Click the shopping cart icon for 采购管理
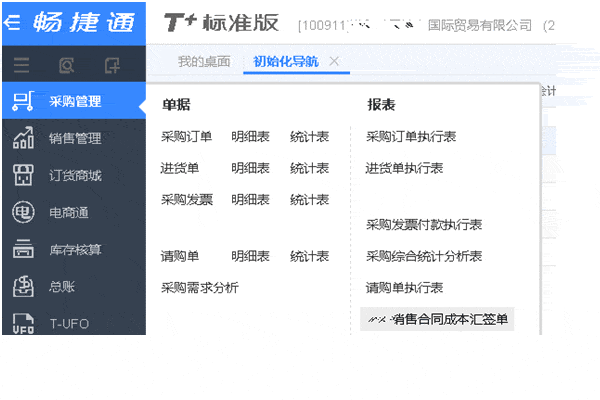Screen dimensions: 600x400 (23, 101)
